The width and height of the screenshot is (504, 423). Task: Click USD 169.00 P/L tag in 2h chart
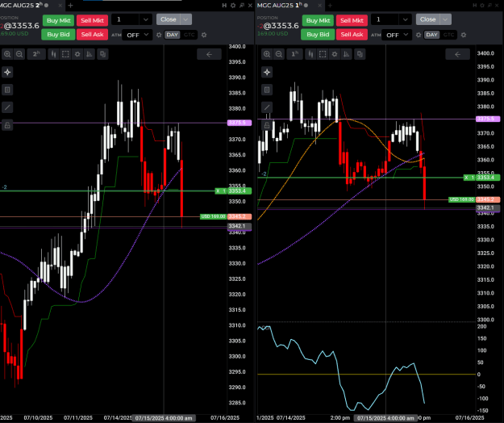(213, 216)
